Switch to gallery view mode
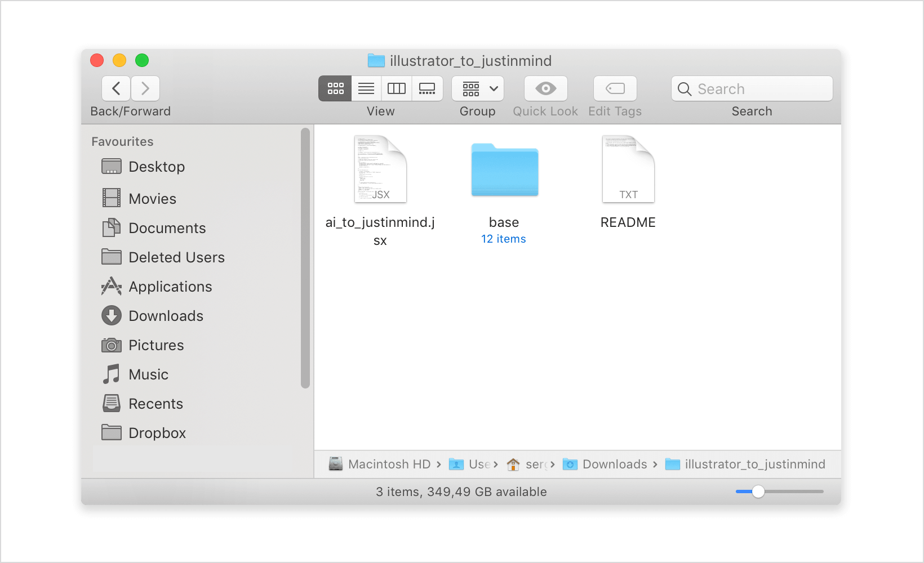The width and height of the screenshot is (924, 563). coord(427,88)
